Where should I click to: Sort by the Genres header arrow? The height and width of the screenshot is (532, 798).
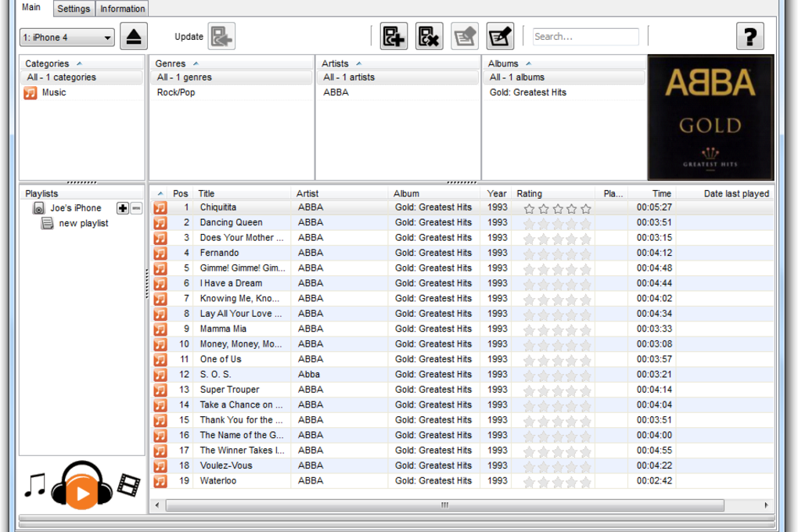pyautogui.click(x=196, y=63)
